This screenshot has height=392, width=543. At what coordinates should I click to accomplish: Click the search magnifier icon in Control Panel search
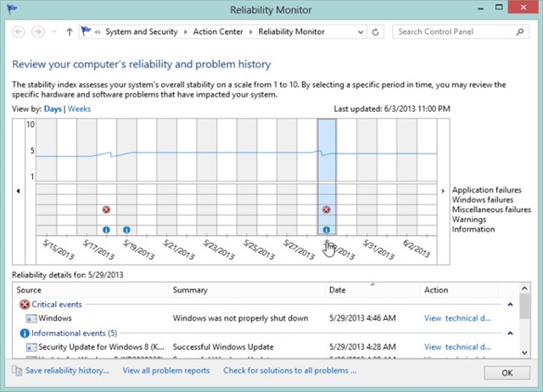tap(525, 32)
